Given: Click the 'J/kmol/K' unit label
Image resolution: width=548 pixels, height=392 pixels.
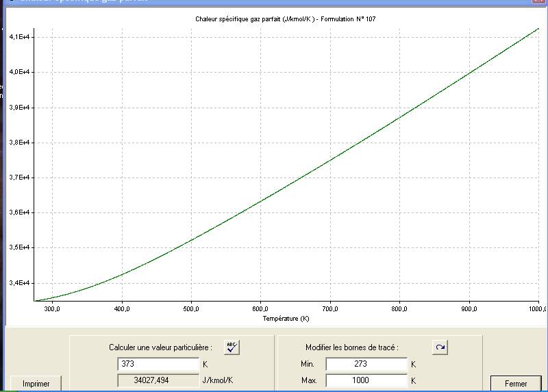Looking at the screenshot, I should click(x=218, y=380).
